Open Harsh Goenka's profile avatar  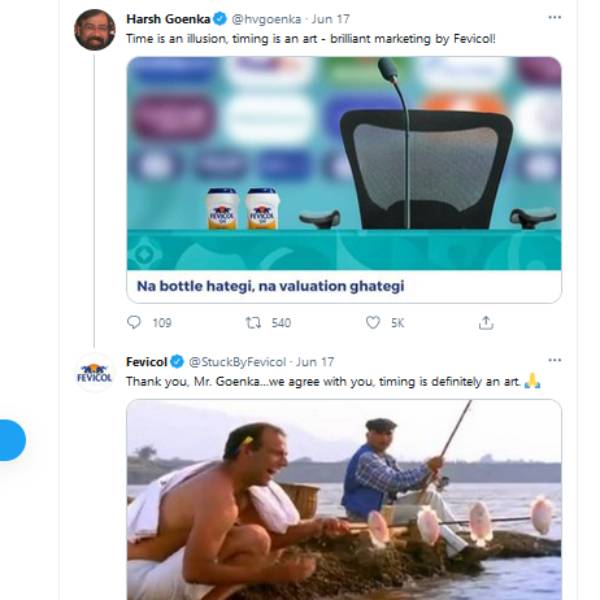tap(94, 30)
